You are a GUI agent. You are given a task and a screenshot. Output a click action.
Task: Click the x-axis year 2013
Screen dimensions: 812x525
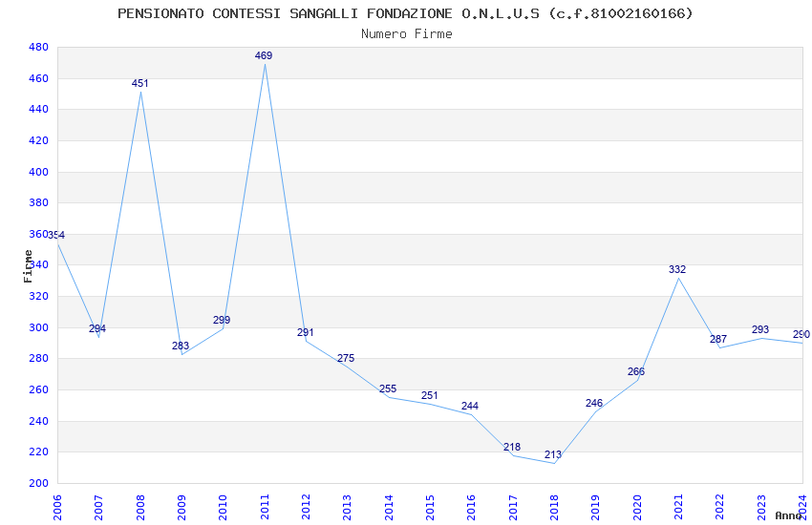tap(348, 507)
